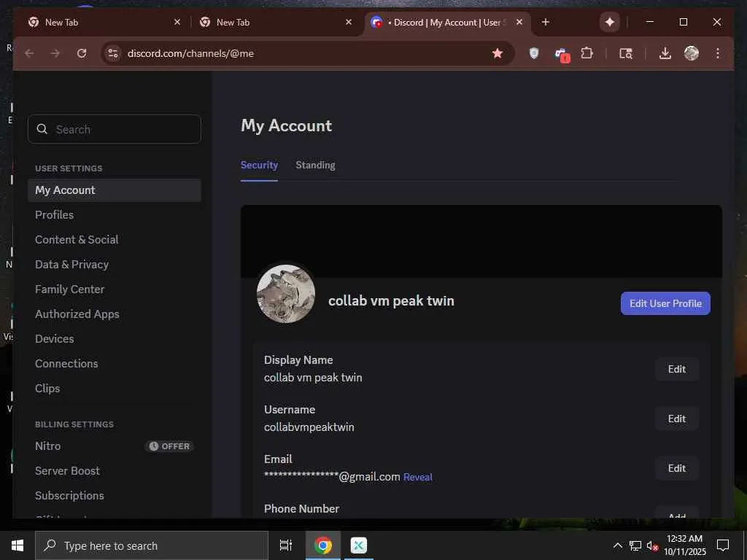Open Authorized Apps settings
Screen dimensions: 747x560
click(115, 314)
